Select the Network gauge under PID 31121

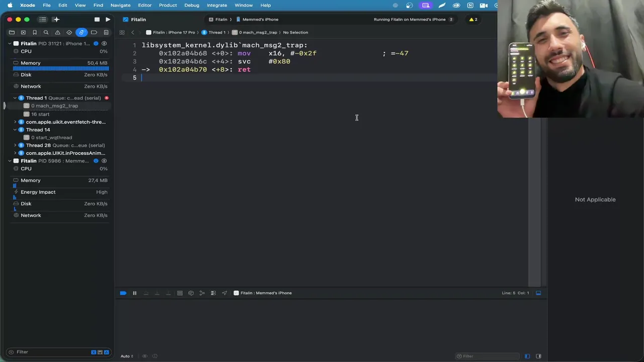coord(60,86)
